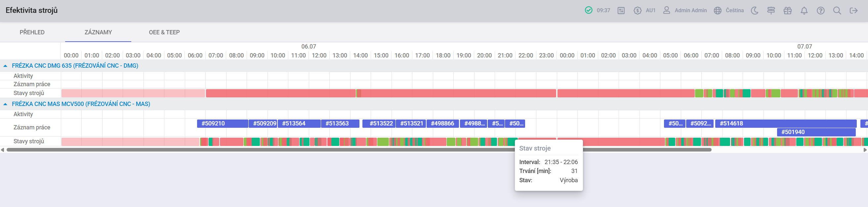Open the gift box news icon
868x207 pixels.
pyautogui.click(x=787, y=11)
